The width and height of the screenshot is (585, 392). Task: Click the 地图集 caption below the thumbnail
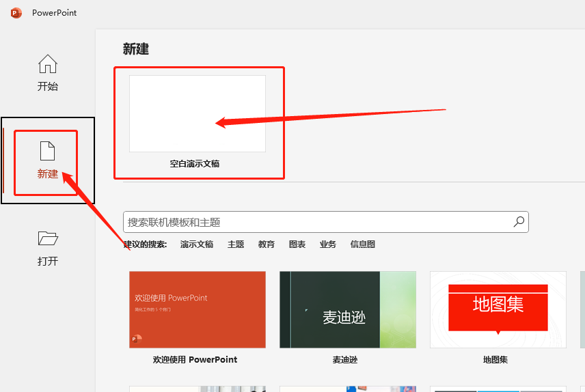tap(495, 360)
